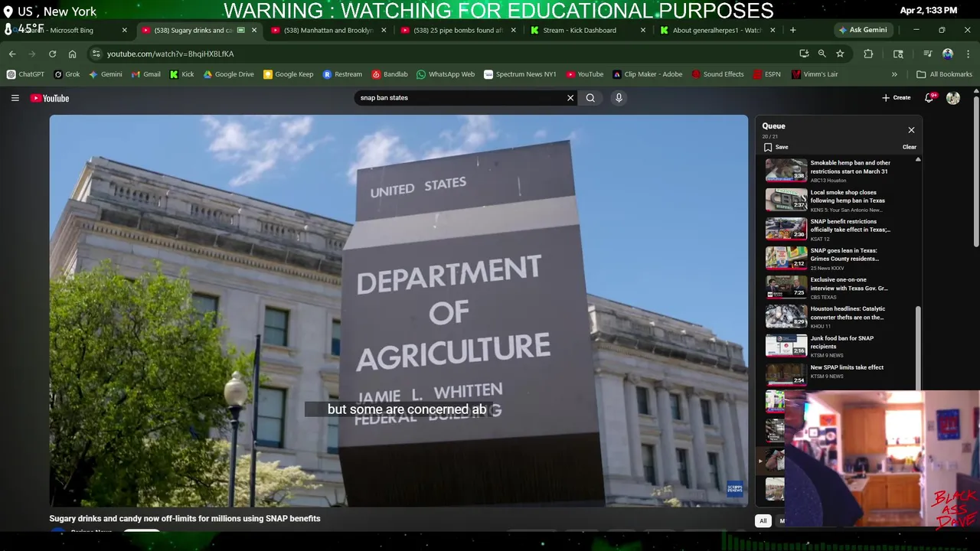Switch to the 25 pipe bombs found tab

click(x=458, y=30)
